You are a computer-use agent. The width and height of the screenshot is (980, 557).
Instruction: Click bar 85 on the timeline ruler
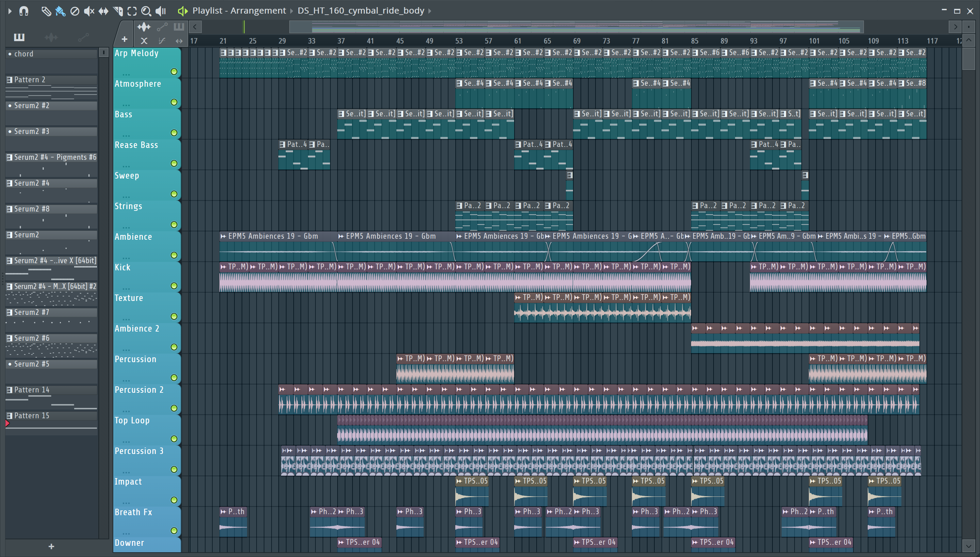tap(695, 41)
